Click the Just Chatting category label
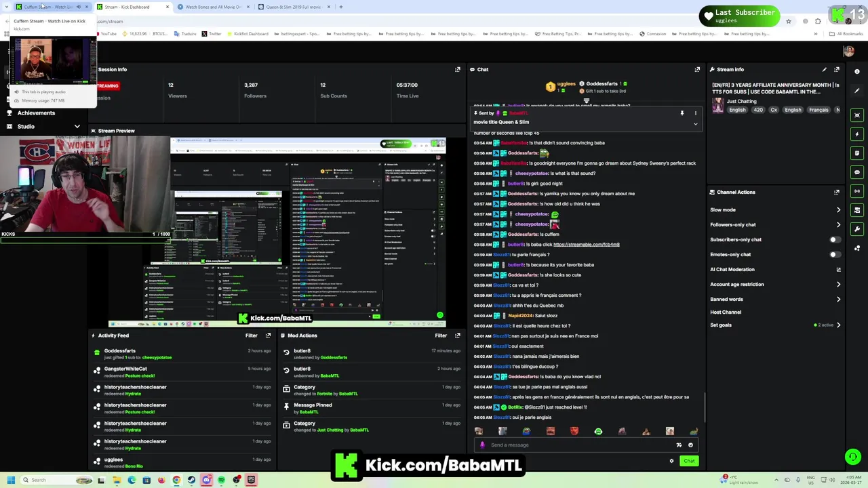The height and width of the screenshot is (488, 868). click(741, 101)
